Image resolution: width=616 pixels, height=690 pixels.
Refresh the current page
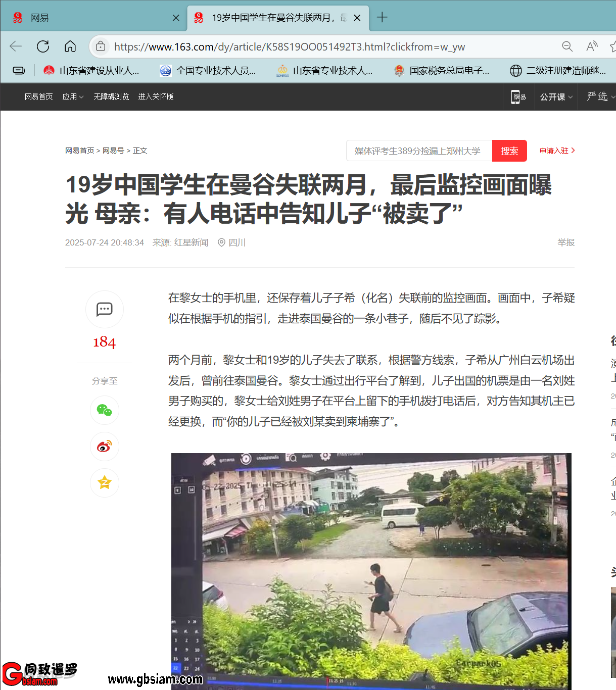point(43,46)
